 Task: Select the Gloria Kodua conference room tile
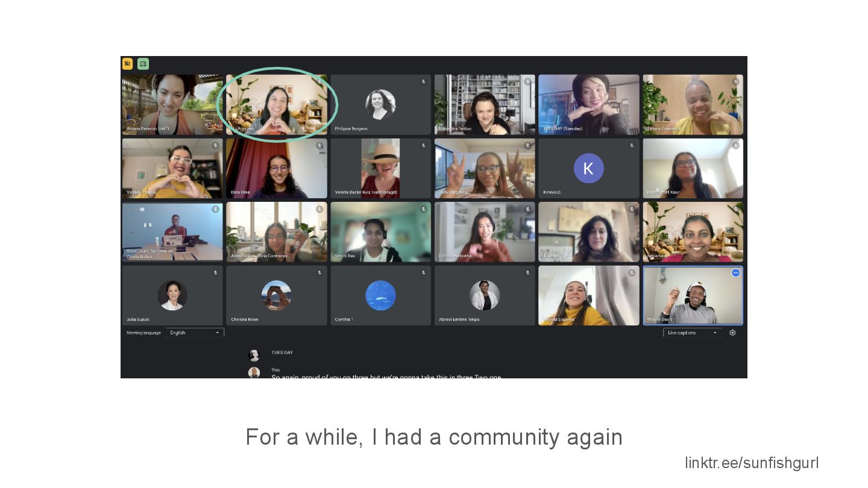point(172,232)
